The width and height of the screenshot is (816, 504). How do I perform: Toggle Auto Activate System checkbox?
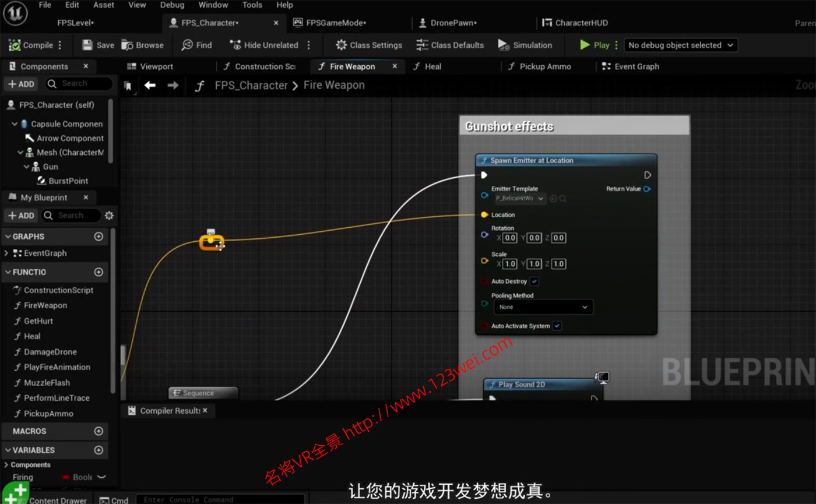tap(557, 326)
